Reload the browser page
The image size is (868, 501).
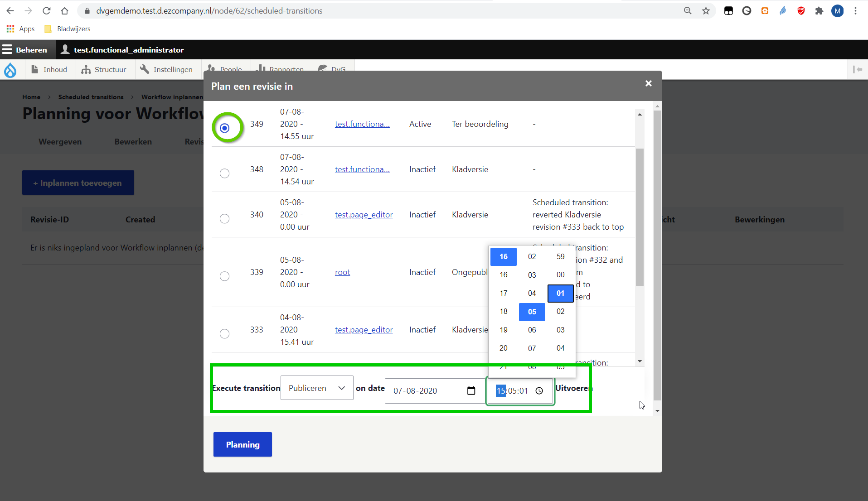(46, 11)
